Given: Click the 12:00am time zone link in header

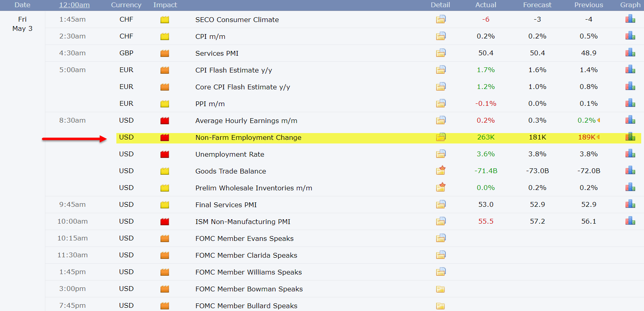Looking at the screenshot, I should (74, 5).
